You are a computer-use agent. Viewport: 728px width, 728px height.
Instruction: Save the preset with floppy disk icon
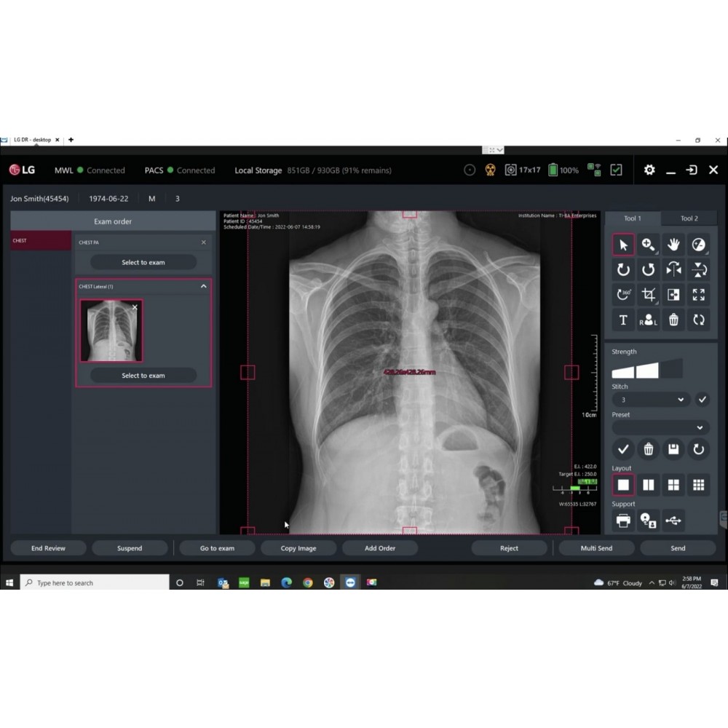(x=673, y=449)
